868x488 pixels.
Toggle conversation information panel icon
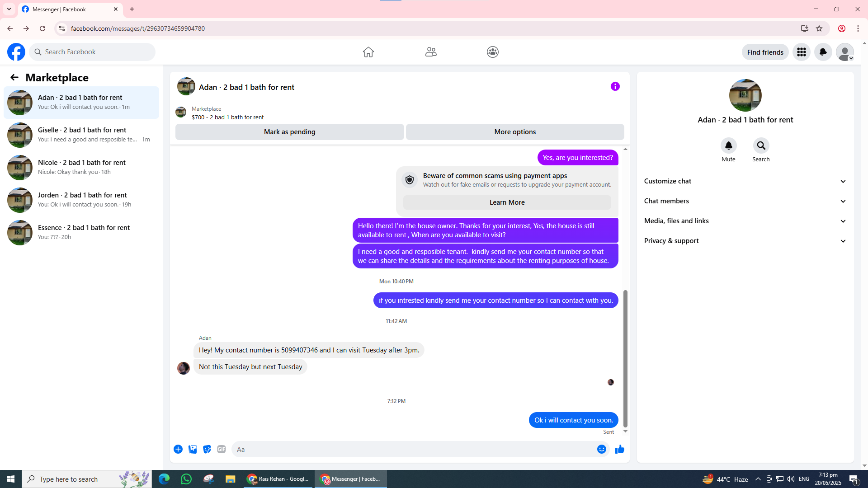pos(615,86)
